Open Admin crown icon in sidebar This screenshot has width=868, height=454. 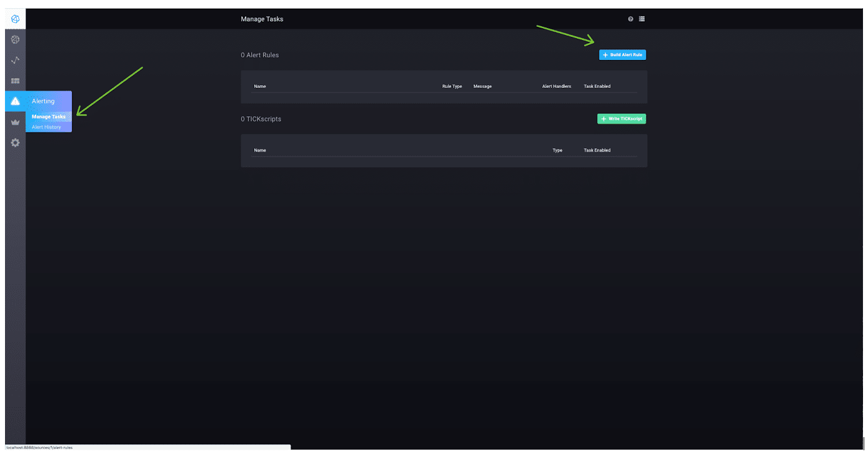15,122
